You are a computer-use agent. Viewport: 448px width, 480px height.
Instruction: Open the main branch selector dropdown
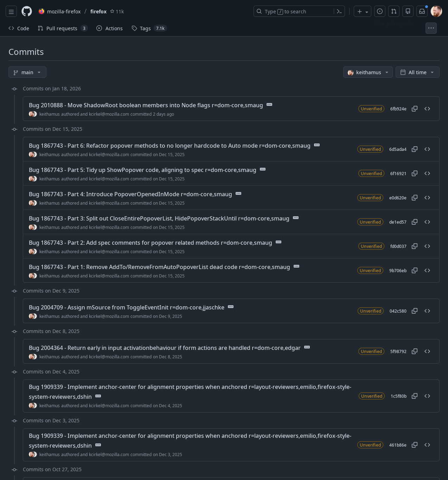[27, 72]
